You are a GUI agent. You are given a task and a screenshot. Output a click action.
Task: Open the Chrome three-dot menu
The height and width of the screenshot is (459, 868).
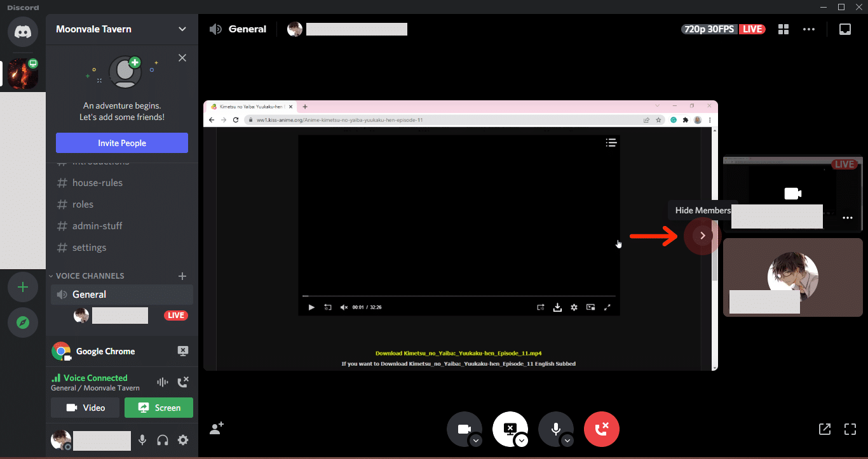click(710, 119)
